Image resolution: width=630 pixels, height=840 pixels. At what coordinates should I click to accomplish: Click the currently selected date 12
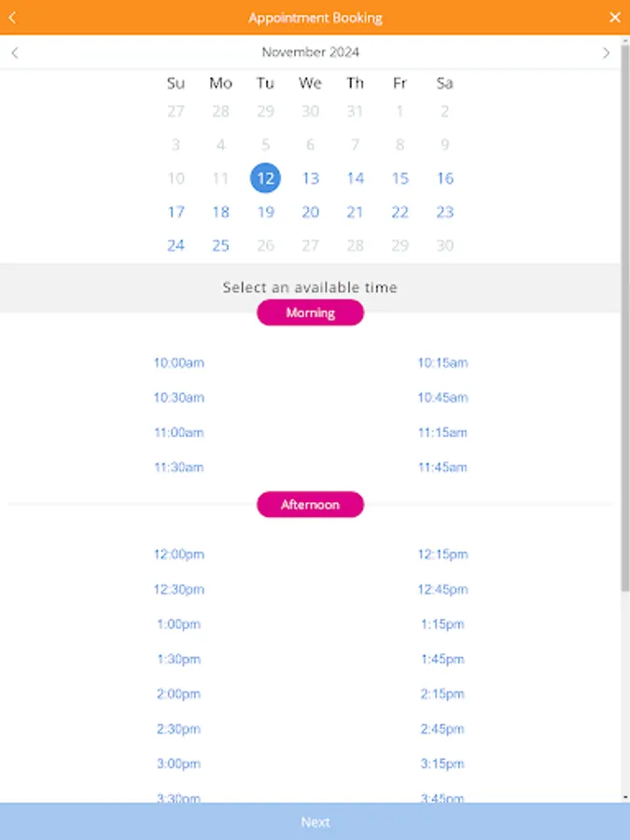click(265, 178)
